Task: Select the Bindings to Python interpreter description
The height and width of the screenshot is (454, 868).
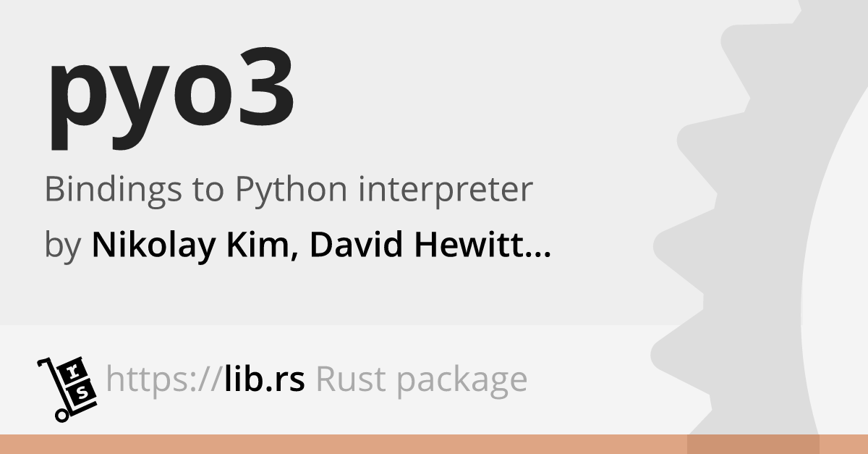Action: [289, 191]
